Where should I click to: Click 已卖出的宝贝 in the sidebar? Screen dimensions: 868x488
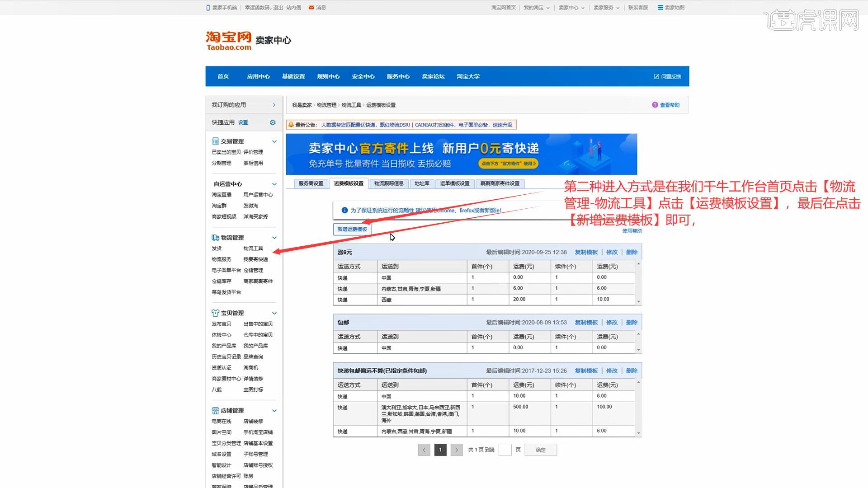pos(226,152)
